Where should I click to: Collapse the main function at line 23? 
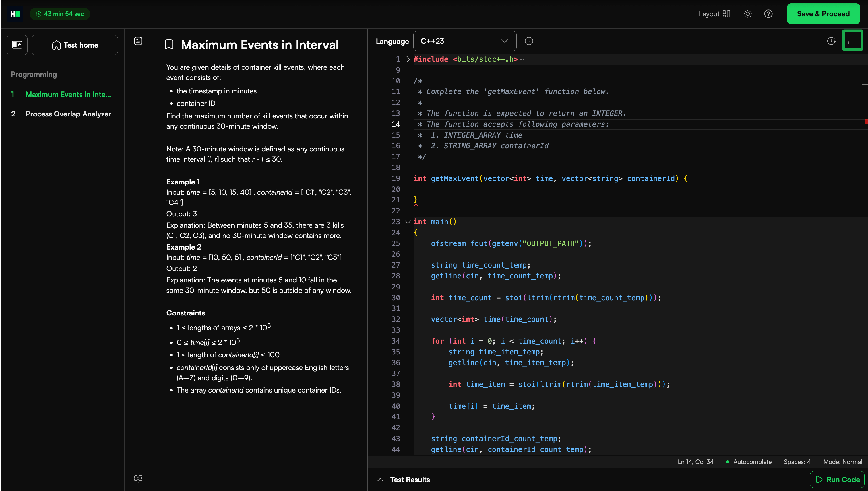click(x=408, y=222)
